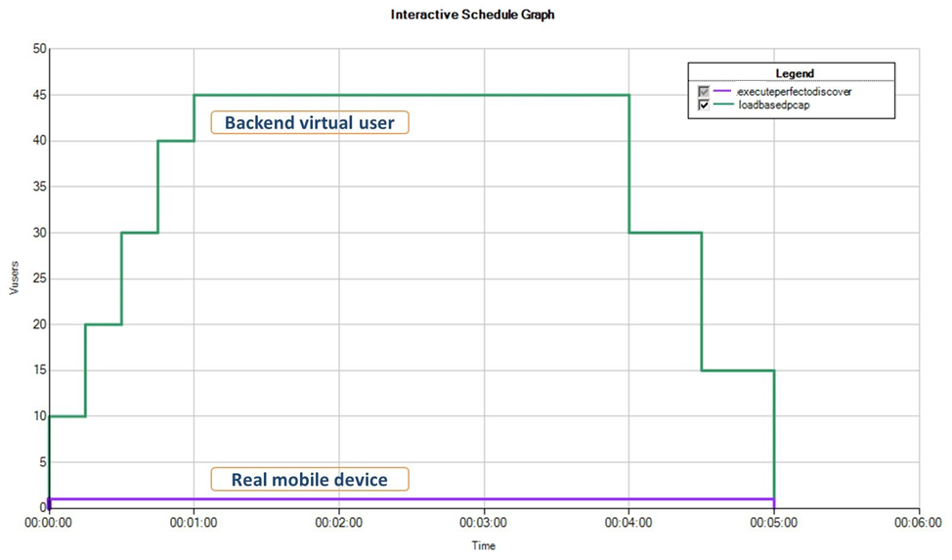The height and width of the screenshot is (560, 952).
Task: Click the purple real device line
Action: point(411,499)
